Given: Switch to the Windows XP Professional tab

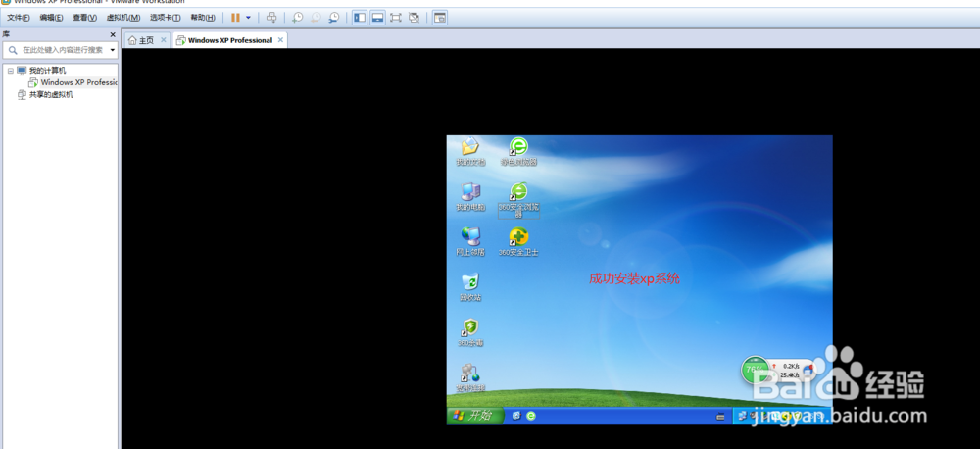Looking at the screenshot, I should (x=225, y=40).
